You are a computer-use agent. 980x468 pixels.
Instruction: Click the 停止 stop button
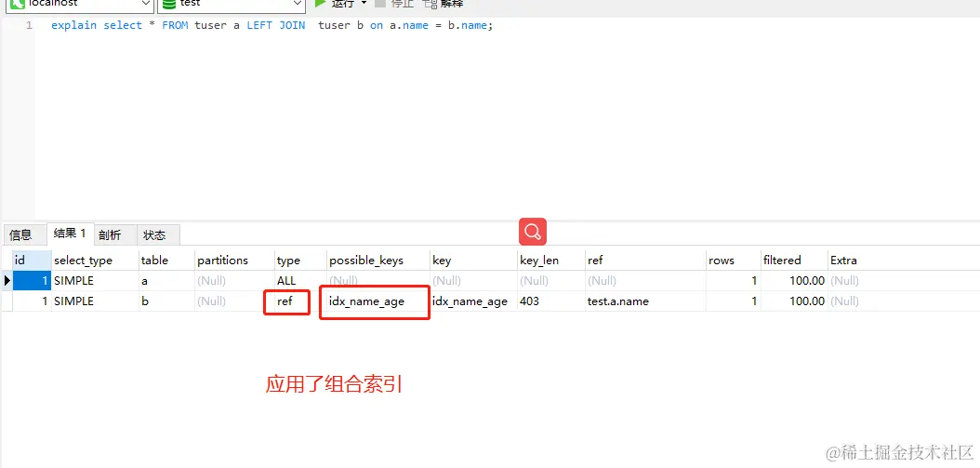click(x=393, y=4)
